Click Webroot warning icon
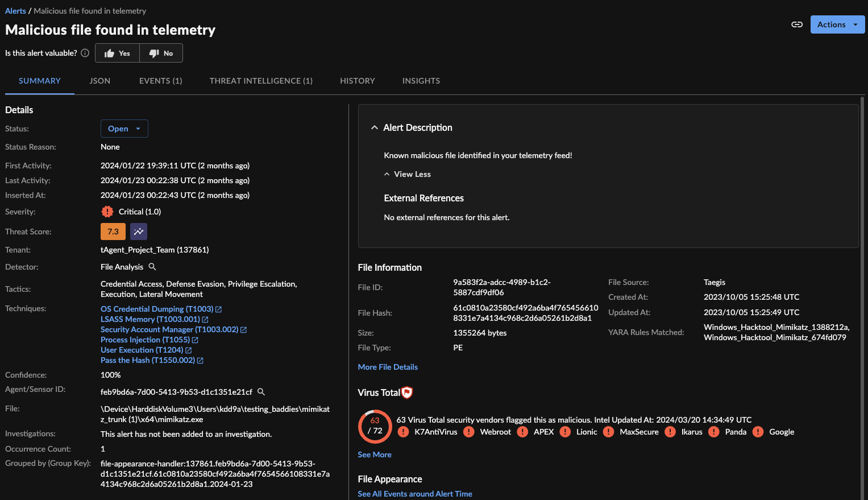868x500 pixels. coord(469,432)
